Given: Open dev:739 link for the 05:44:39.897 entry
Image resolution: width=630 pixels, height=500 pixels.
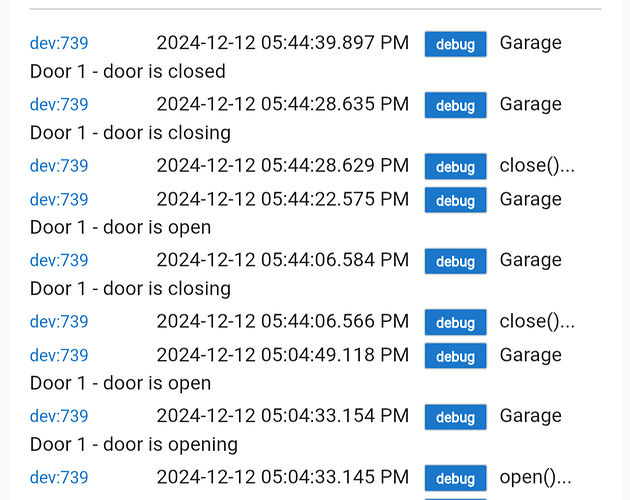Looking at the screenshot, I should 59,43.
